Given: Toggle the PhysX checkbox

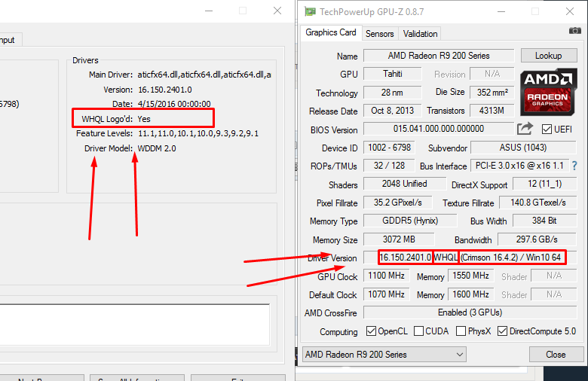Looking at the screenshot, I should click(461, 331).
